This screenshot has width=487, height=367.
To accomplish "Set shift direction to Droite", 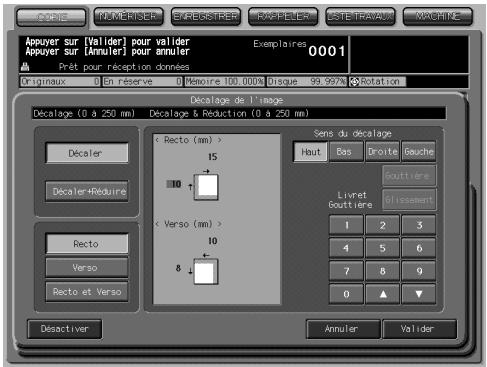I will pyautogui.click(x=382, y=152).
